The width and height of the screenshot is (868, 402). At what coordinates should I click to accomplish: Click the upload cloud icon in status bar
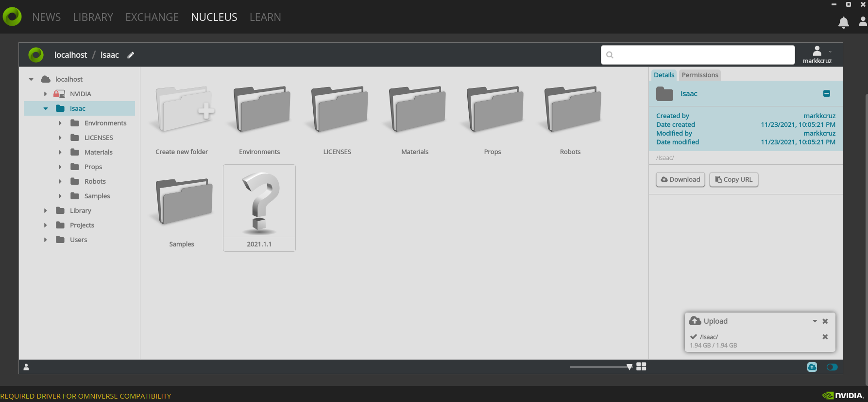pyautogui.click(x=812, y=367)
